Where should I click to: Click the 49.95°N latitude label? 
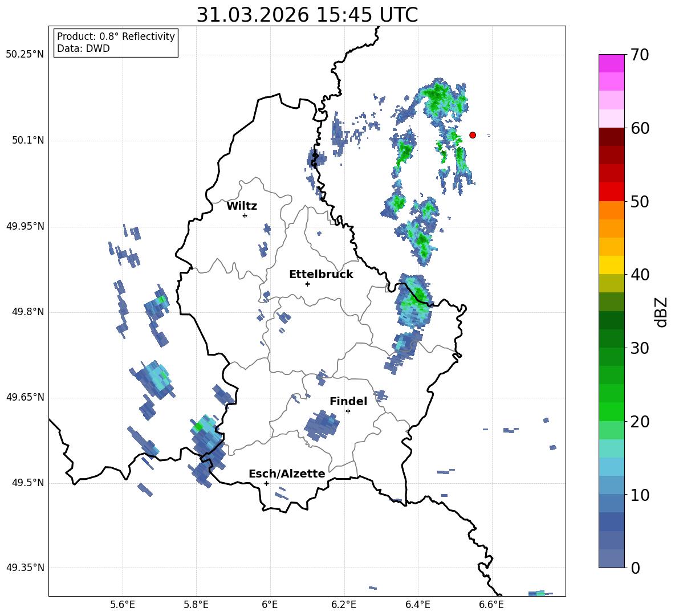tap(25, 226)
